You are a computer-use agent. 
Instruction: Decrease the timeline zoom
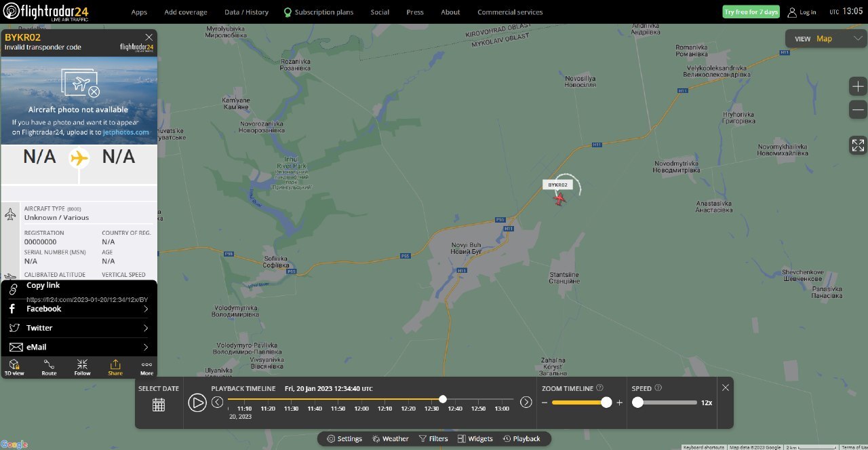[x=545, y=403]
